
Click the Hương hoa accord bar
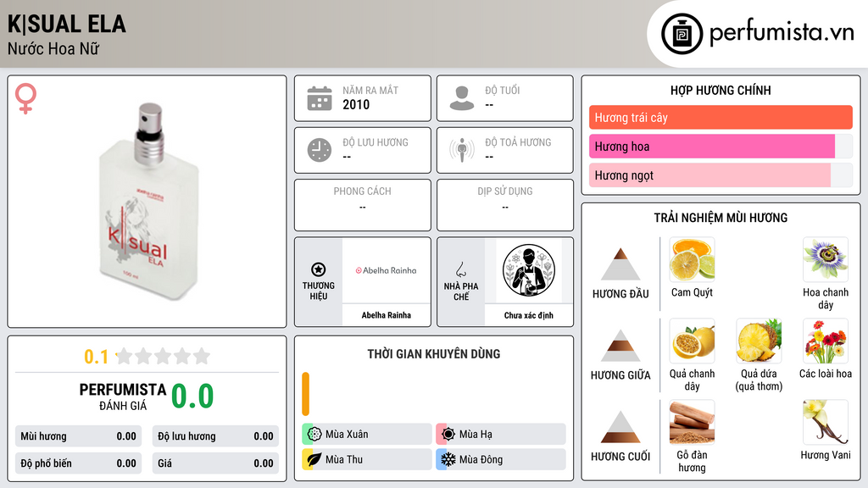[721, 146]
